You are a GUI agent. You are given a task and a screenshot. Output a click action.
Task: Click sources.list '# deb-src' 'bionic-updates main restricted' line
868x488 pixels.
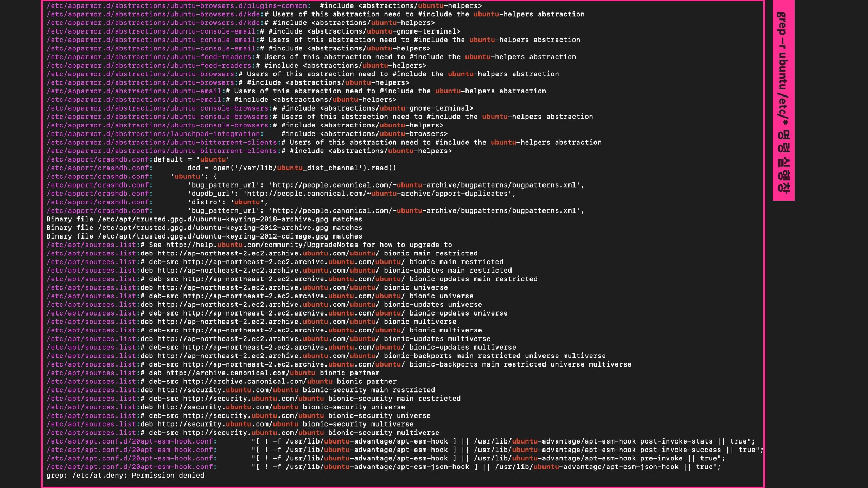point(292,279)
